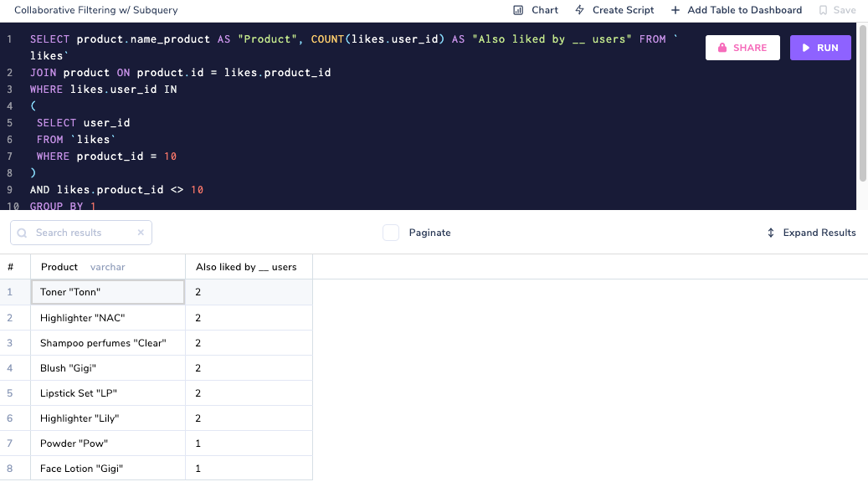Viewport: 868px width, 487px height.
Task: Select cell Lipstick Set "LP"
Action: click(x=108, y=393)
